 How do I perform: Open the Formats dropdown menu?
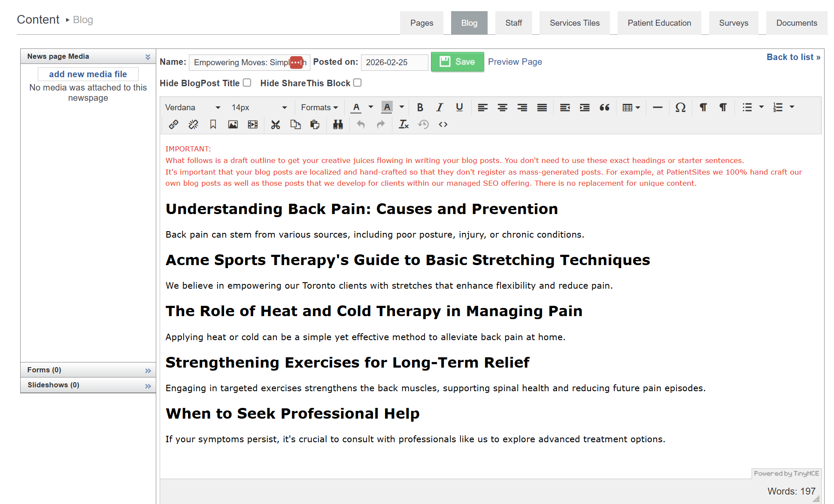[319, 107]
